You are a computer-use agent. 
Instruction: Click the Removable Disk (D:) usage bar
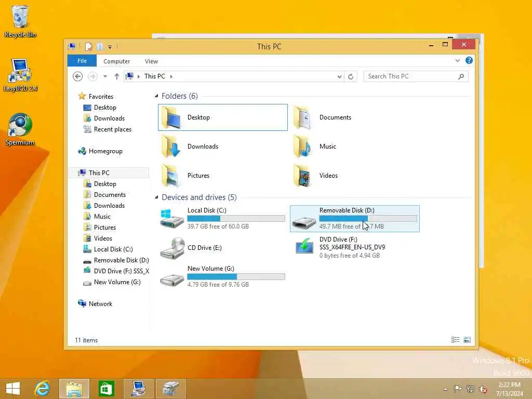368,219
